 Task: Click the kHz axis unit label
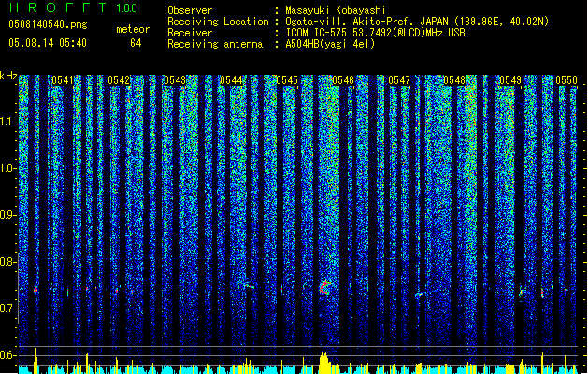pos(8,76)
